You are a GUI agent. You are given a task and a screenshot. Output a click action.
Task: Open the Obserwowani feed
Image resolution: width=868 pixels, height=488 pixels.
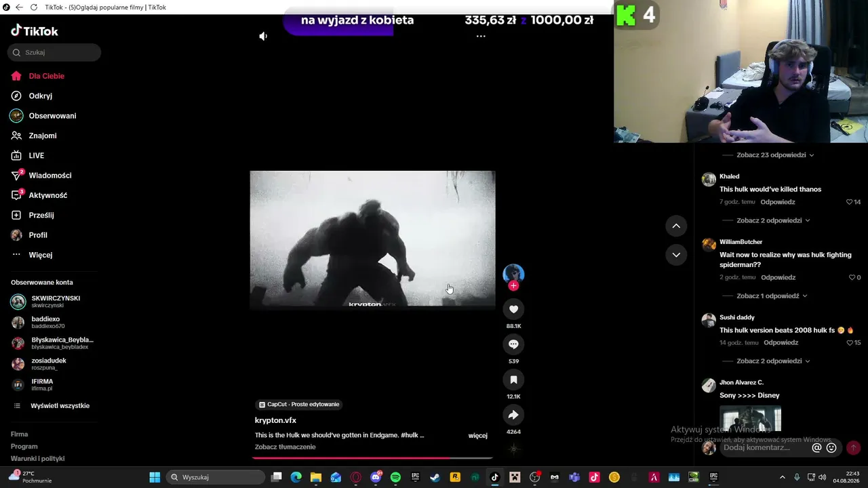click(52, 116)
